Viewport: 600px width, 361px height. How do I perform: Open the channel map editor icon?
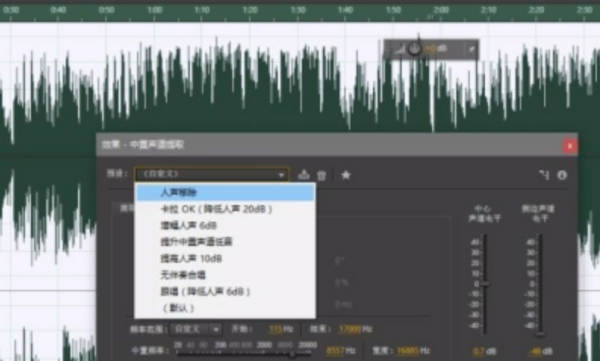(x=544, y=175)
